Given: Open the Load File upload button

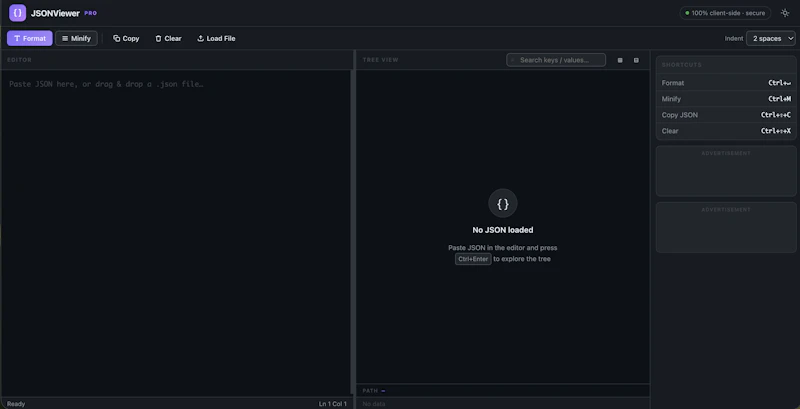Looking at the screenshot, I should pos(216,38).
